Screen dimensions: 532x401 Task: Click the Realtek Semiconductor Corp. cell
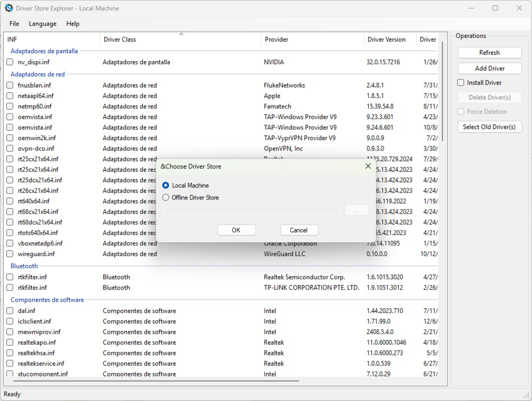[305, 277]
